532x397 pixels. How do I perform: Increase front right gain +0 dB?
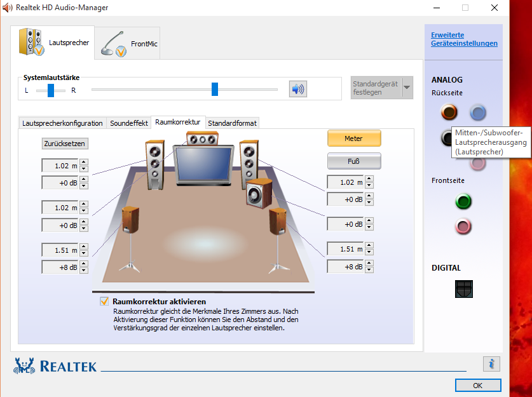369,196
